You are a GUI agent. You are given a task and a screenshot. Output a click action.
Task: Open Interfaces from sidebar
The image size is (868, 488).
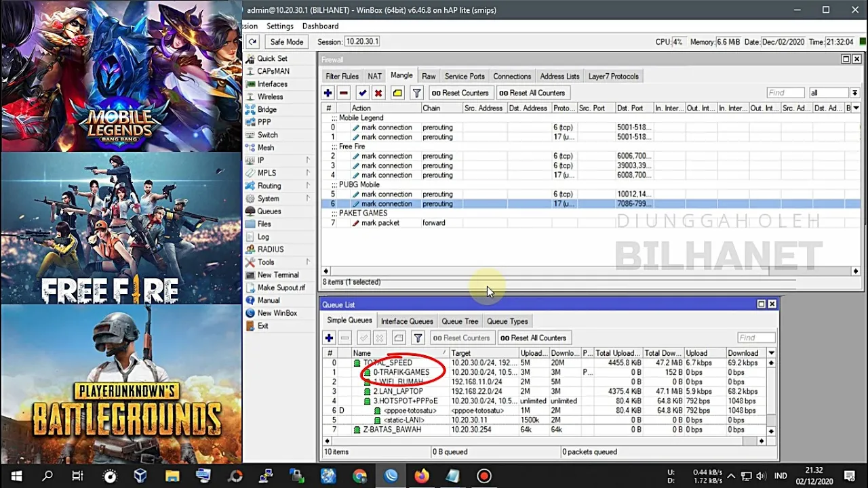tap(272, 84)
